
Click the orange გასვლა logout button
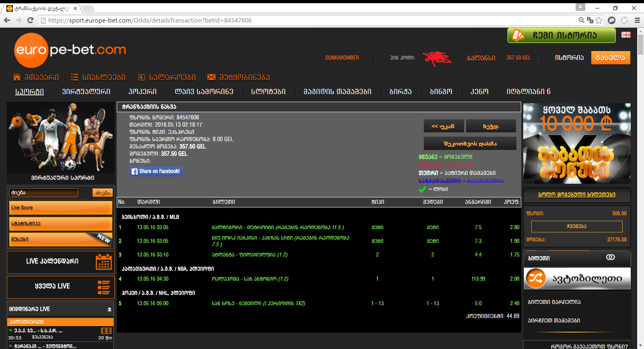pyautogui.click(x=610, y=57)
